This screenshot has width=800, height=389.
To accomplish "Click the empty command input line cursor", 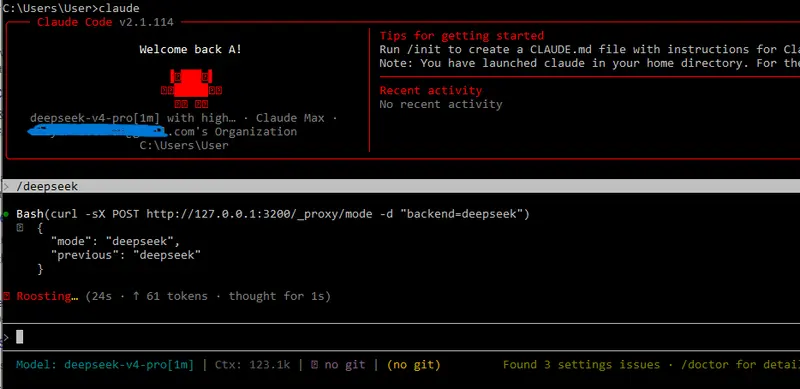I will [19, 337].
